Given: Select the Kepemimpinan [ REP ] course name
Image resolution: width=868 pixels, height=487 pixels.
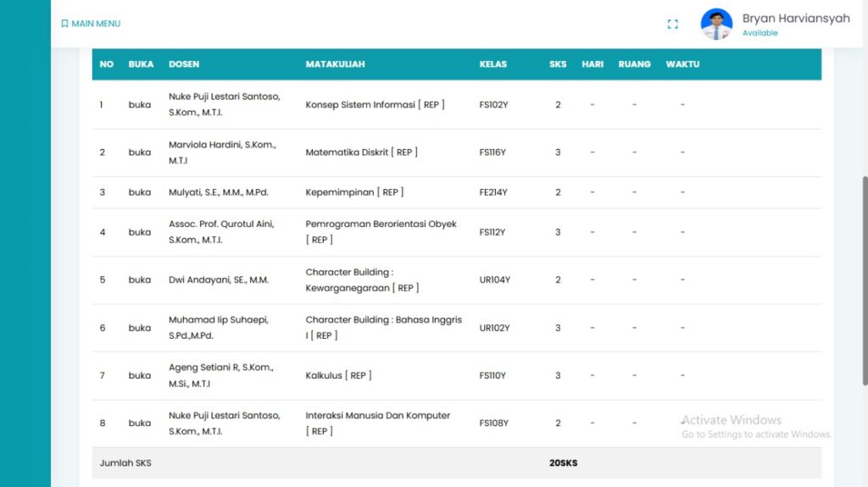Looking at the screenshot, I should click(354, 192).
